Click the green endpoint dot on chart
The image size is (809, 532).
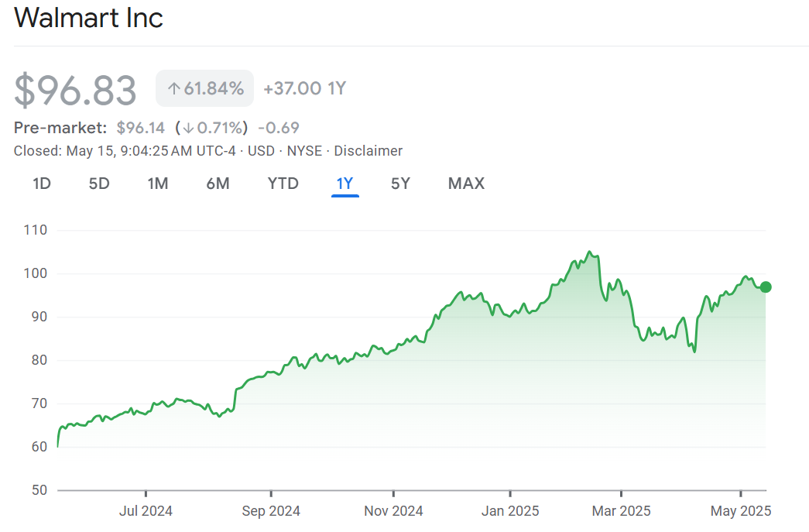point(766,287)
